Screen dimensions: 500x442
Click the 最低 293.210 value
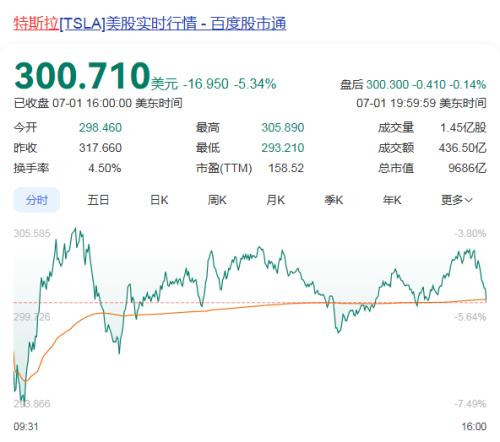[283, 148]
